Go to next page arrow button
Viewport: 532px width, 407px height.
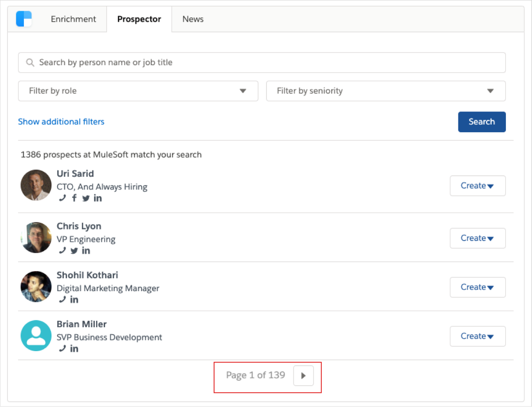point(303,376)
